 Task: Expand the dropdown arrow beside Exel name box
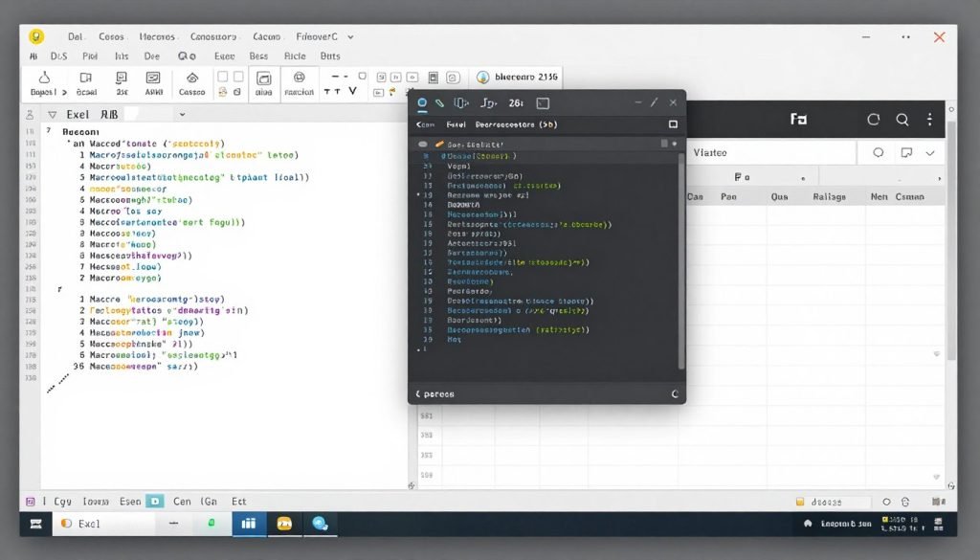pos(182,114)
